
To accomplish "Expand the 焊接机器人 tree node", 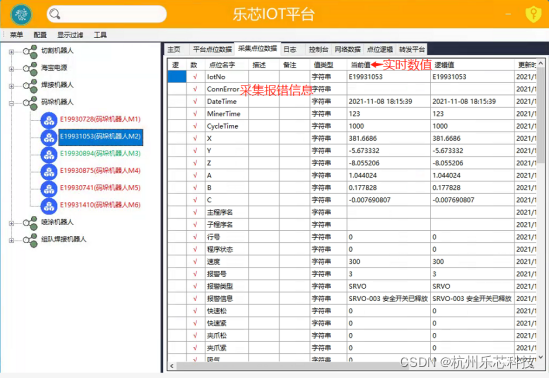I will [x=12, y=86].
